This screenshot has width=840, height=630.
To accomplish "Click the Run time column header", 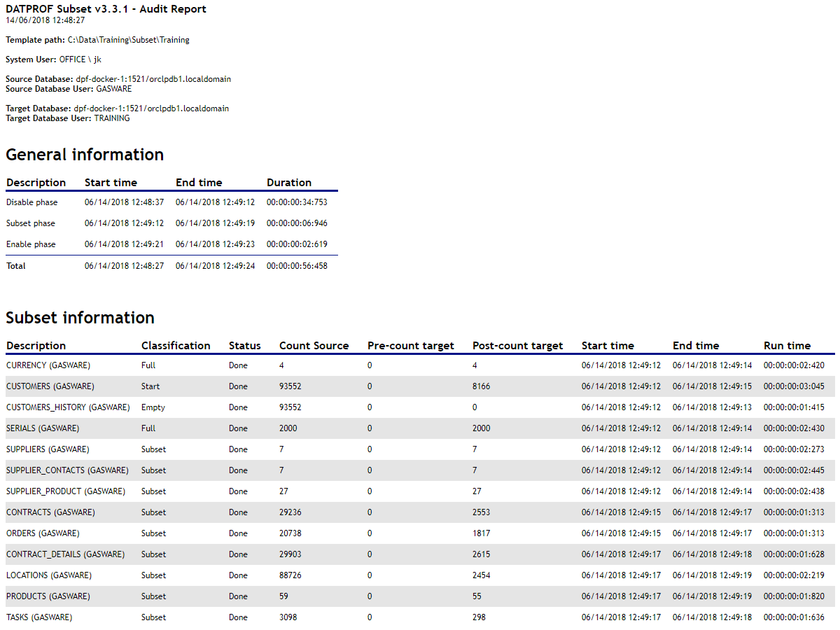I will coord(787,346).
